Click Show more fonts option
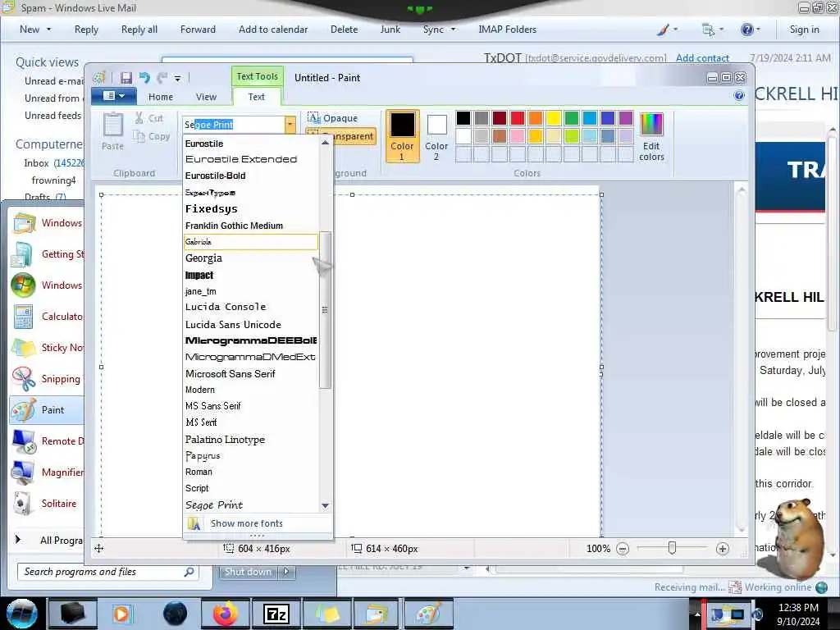840x630 pixels. pyautogui.click(x=257, y=523)
